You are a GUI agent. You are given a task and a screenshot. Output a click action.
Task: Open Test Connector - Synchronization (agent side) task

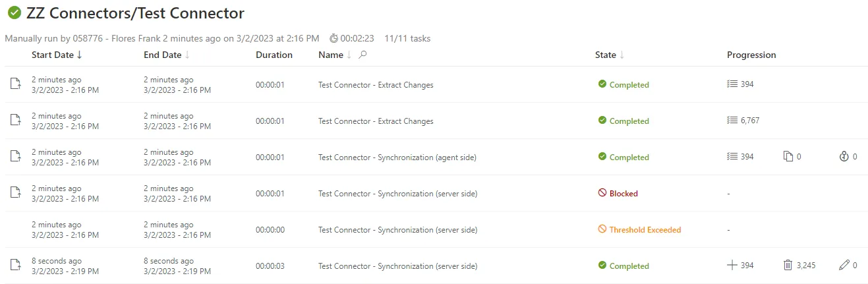(397, 157)
